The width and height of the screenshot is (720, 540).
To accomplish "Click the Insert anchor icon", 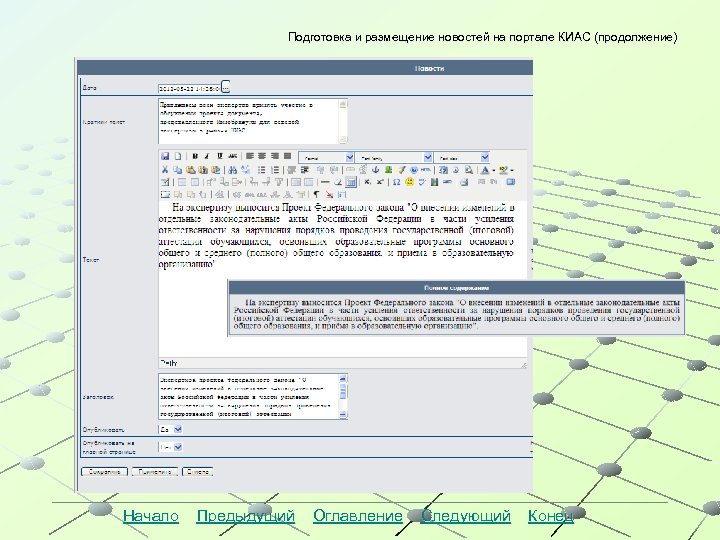I will pos(375,170).
